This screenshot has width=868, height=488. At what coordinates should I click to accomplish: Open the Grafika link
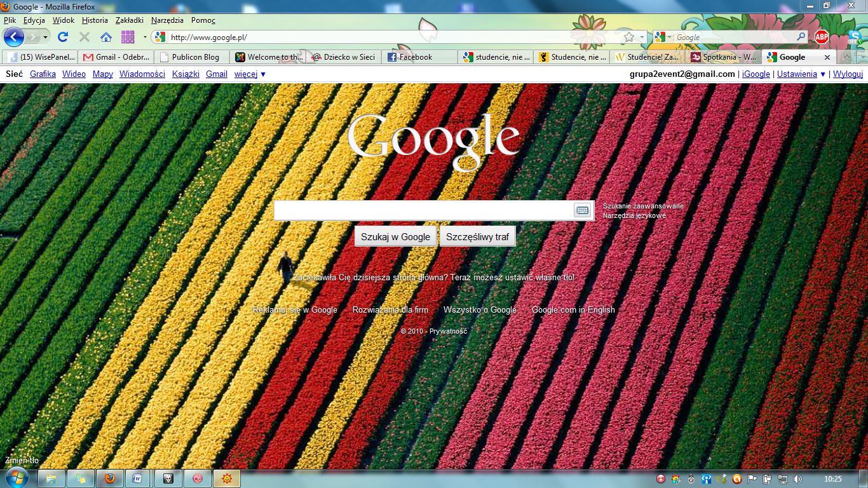[43, 74]
